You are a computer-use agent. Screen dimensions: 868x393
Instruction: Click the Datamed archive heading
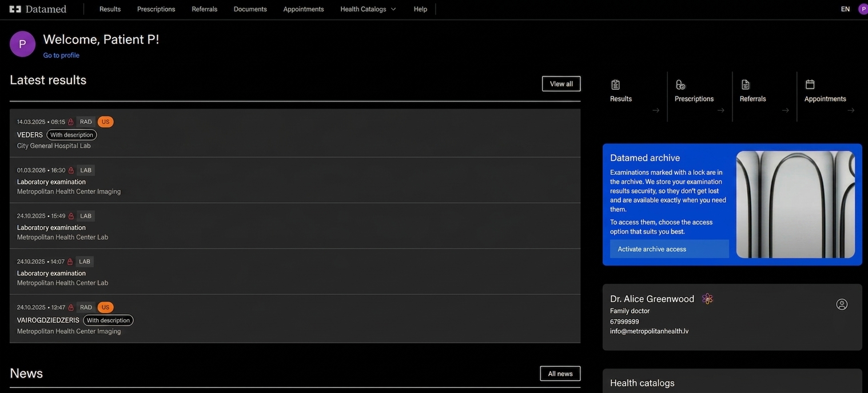tap(645, 158)
